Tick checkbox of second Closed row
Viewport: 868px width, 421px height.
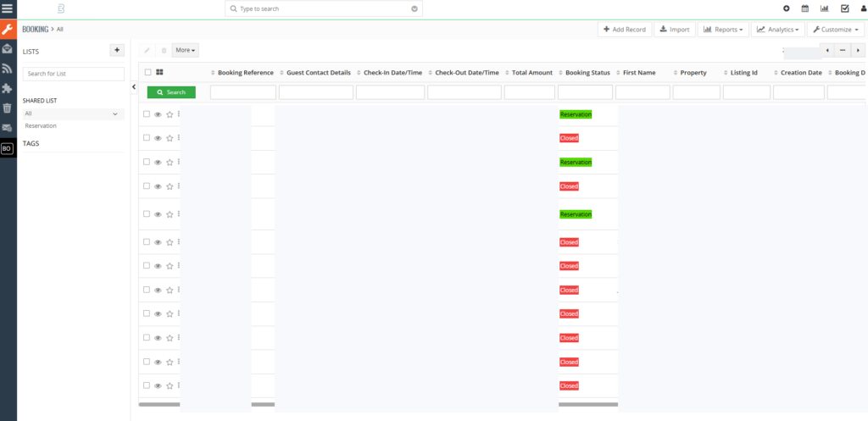(x=147, y=186)
